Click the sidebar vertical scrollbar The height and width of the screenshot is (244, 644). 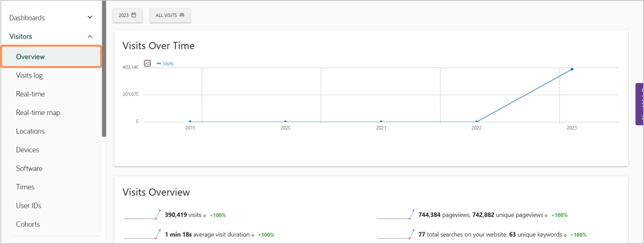104,68
